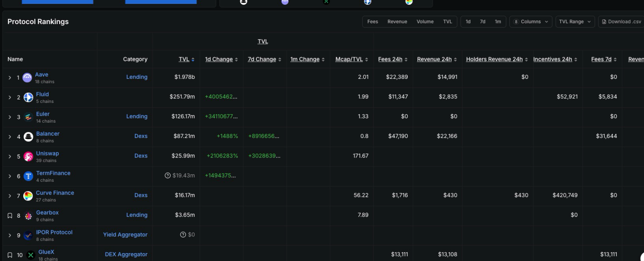
Task: Click the Download .csv button
Action: 621,21
